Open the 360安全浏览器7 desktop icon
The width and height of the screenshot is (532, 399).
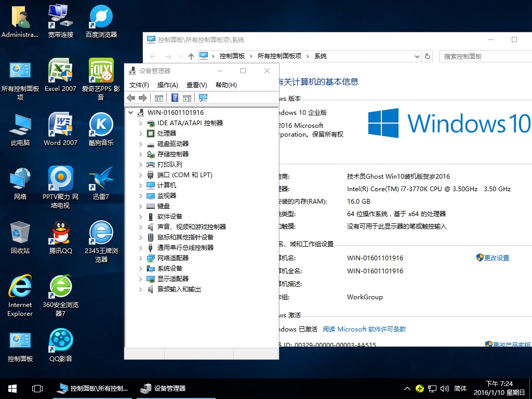[60, 296]
